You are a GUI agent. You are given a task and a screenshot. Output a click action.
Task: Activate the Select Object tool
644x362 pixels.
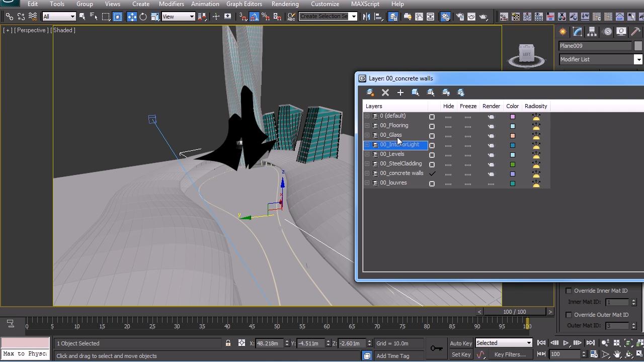point(82,17)
